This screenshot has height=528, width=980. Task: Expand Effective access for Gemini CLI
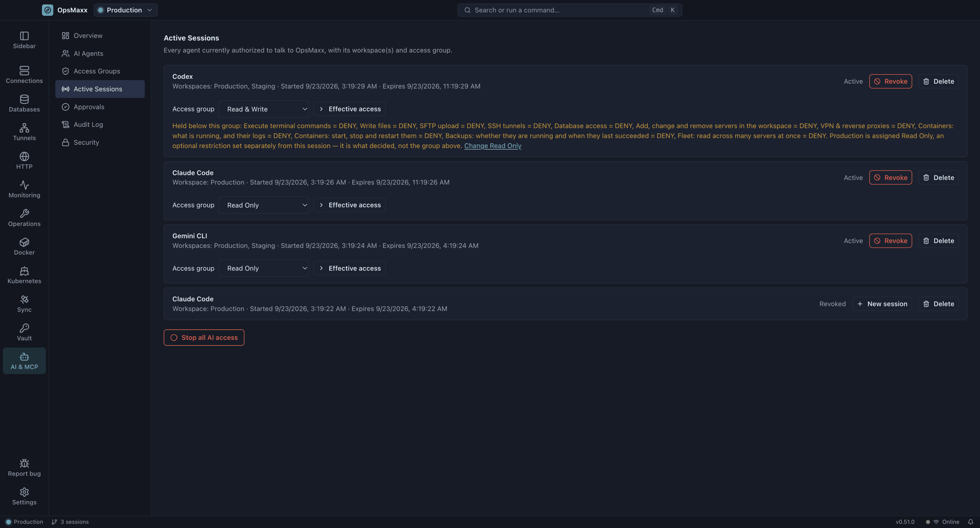350,268
